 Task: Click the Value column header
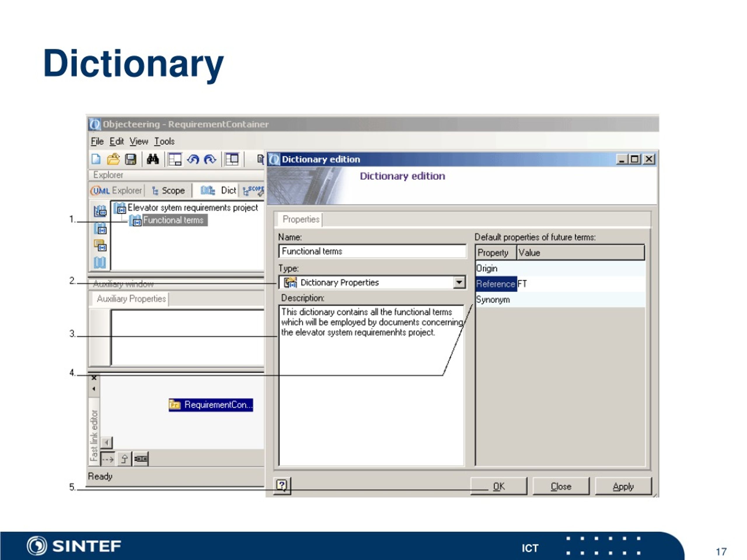click(x=580, y=253)
